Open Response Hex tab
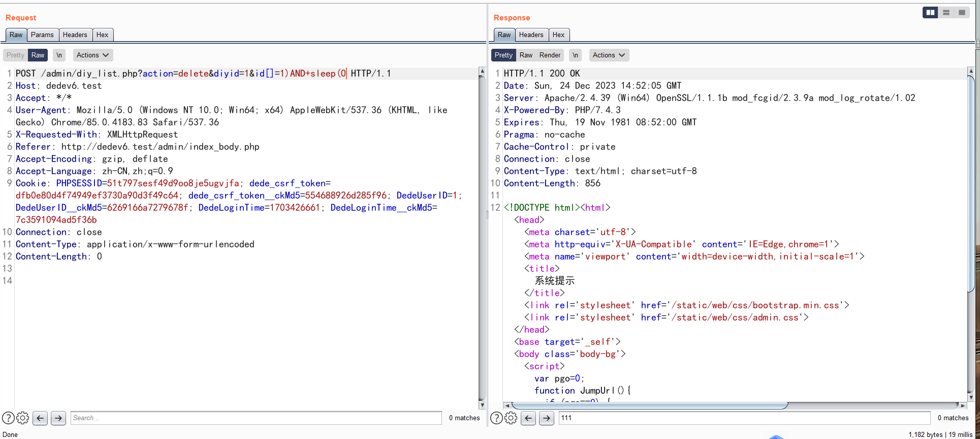 tap(559, 35)
